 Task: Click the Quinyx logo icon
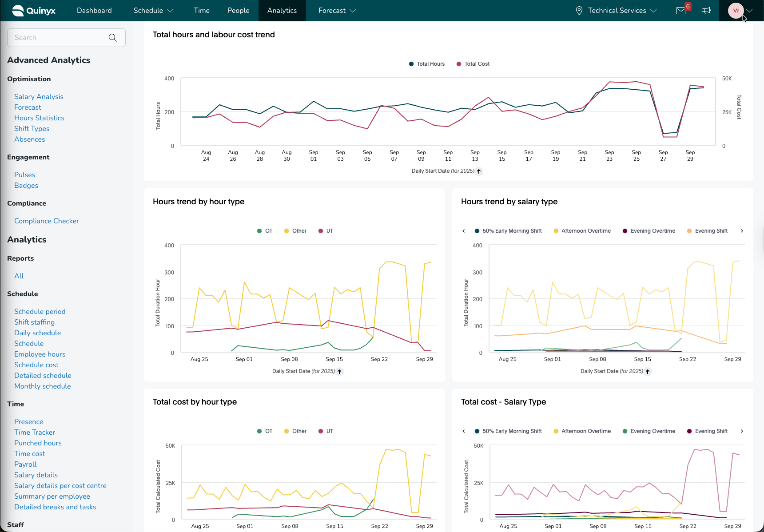tap(18, 11)
